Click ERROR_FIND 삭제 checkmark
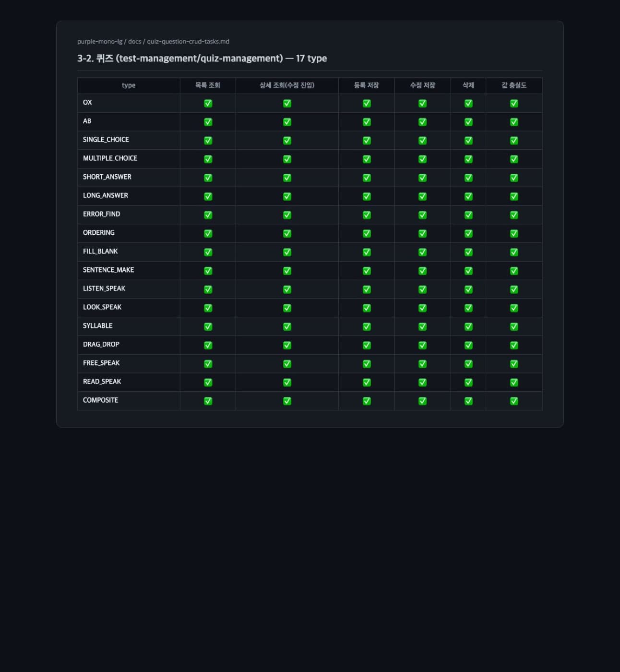620x672 pixels. [468, 215]
